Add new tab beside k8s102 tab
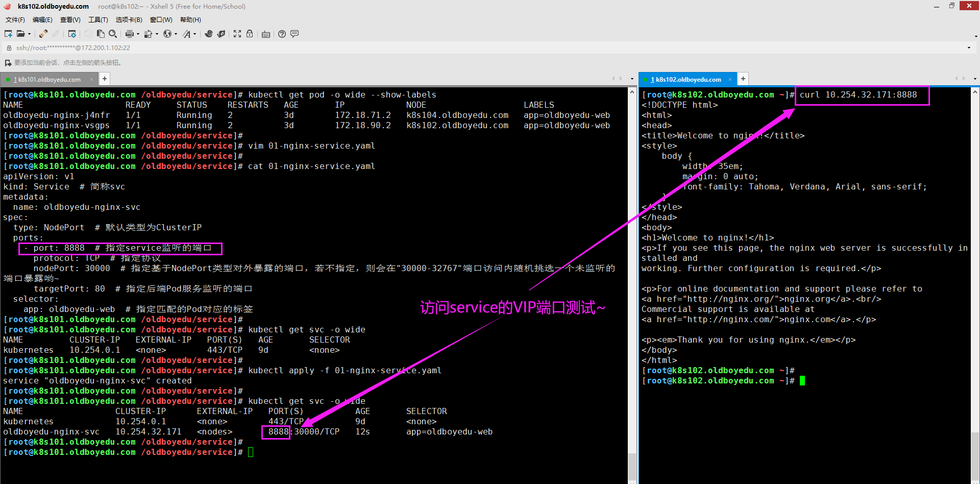 click(743, 79)
